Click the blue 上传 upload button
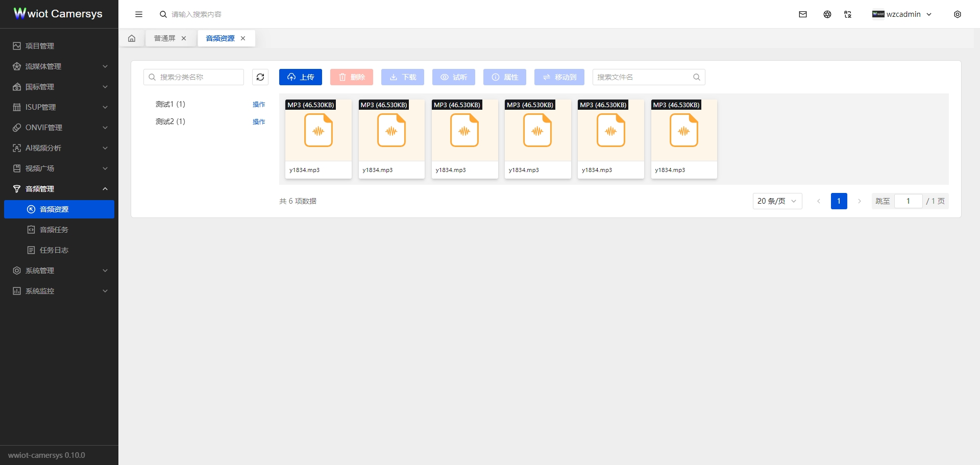 (301, 77)
